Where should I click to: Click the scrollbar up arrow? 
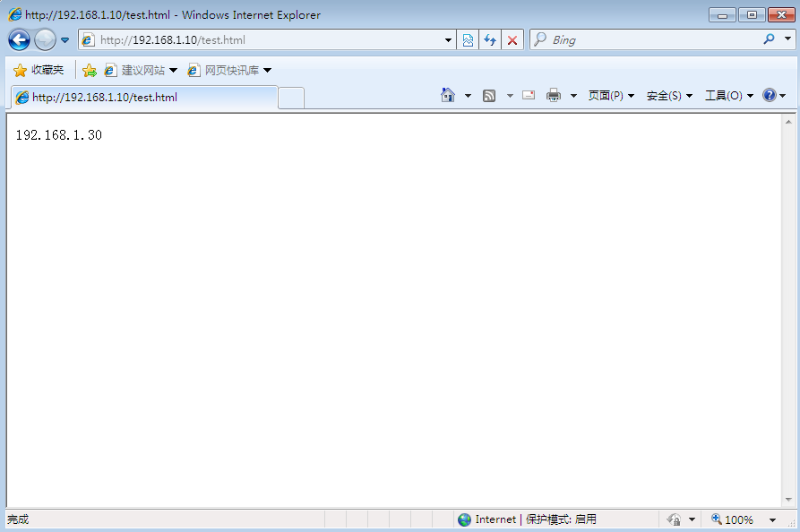(x=788, y=122)
